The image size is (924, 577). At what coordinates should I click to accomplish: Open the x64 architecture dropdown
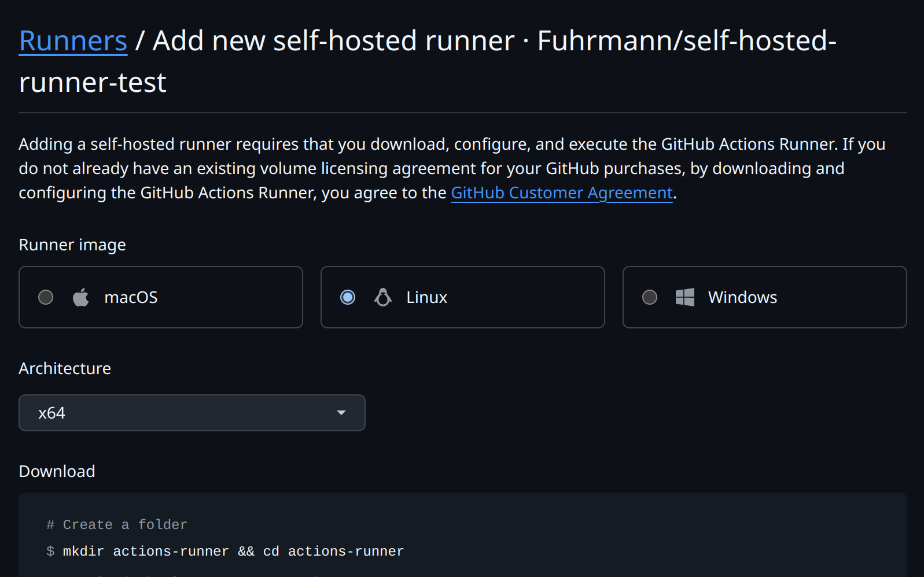click(x=192, y=413)
